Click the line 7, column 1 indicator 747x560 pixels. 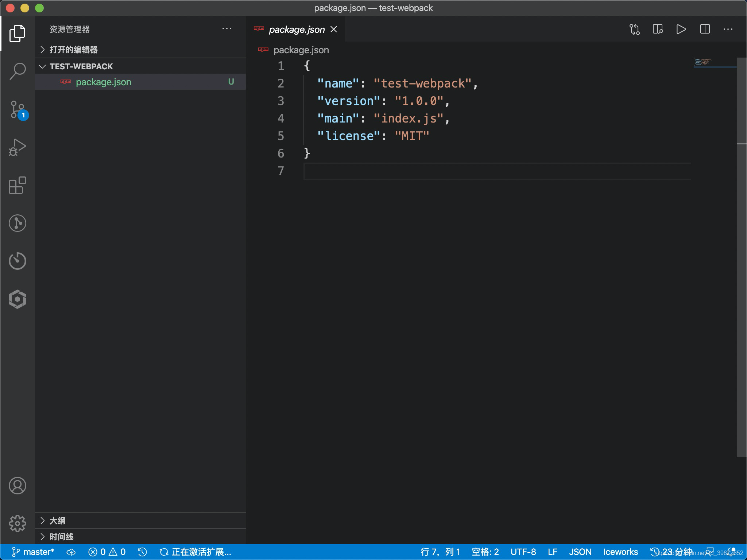tap(440, 552)
